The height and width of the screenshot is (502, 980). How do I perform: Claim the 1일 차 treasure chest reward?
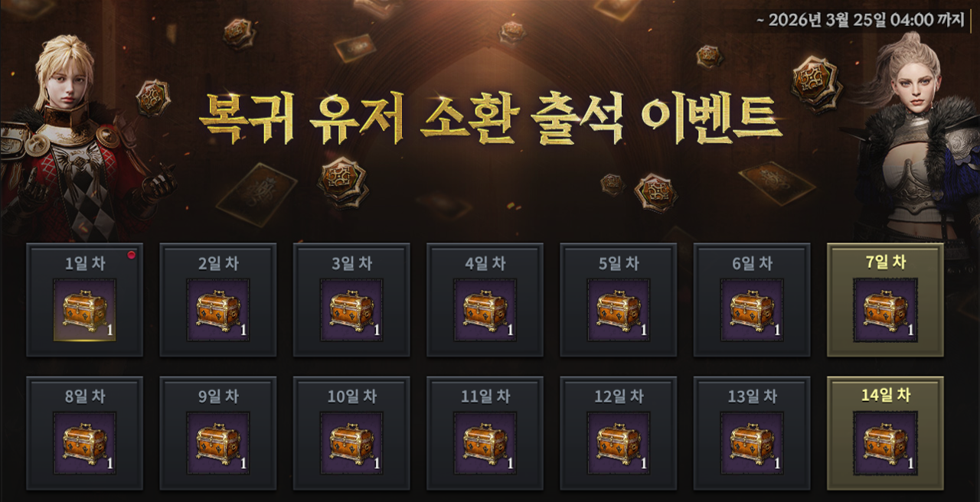point(84,310)
